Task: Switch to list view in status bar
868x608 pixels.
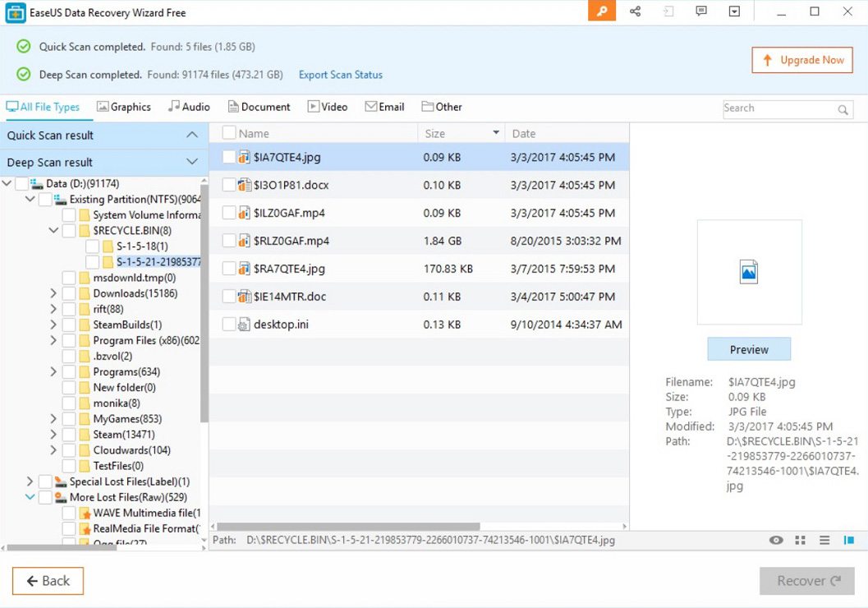Action: click(x=824, y=541)
